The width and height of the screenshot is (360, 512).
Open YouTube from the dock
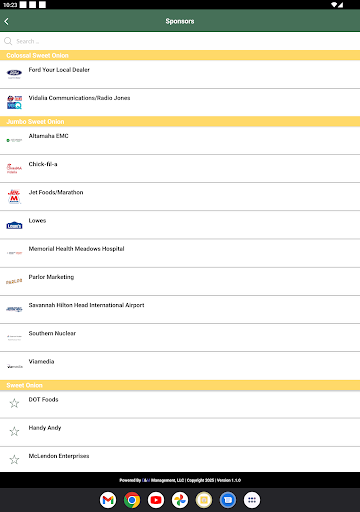156,500
